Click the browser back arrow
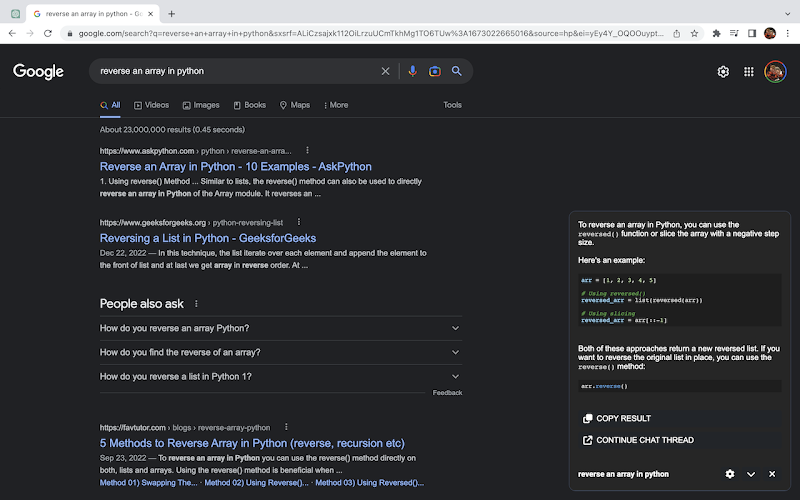Image resolution: width=800 pixels, height=500 pixels. click(12, 33)
